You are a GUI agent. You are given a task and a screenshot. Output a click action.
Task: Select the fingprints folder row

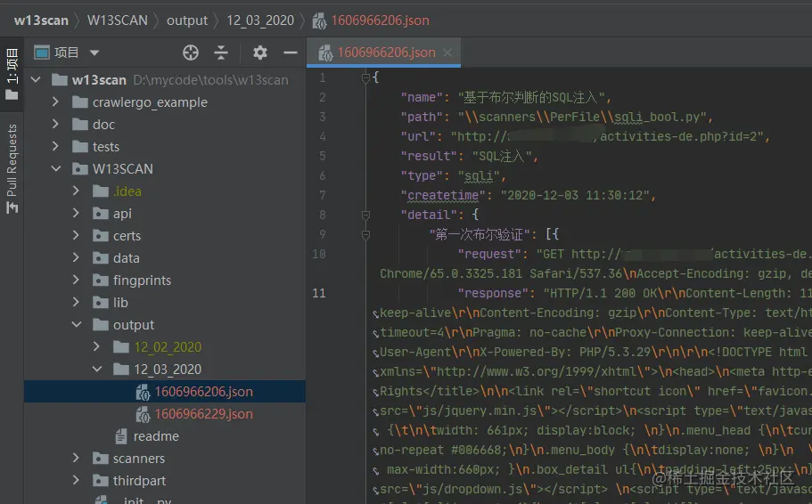click(x=165, y=280)
